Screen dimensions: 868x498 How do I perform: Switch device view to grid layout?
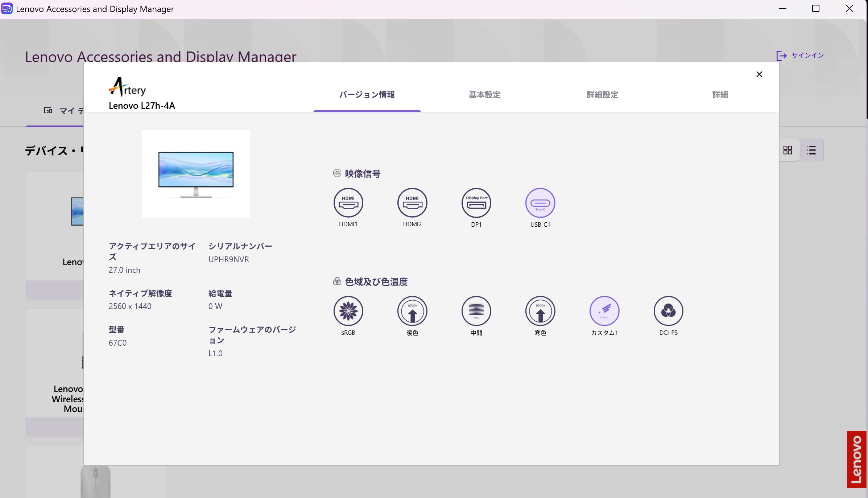[x=788, y=150]
